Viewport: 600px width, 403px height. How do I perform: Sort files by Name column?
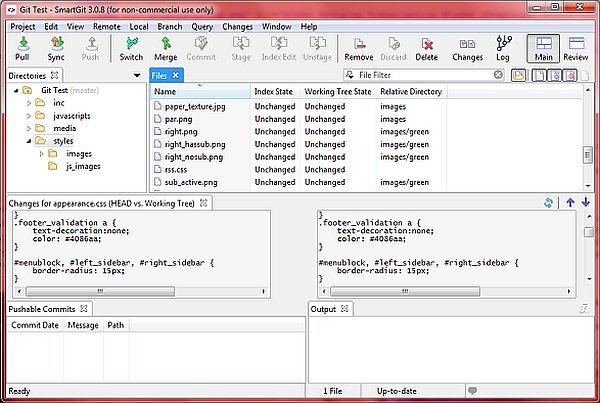(x=201, y=92)
